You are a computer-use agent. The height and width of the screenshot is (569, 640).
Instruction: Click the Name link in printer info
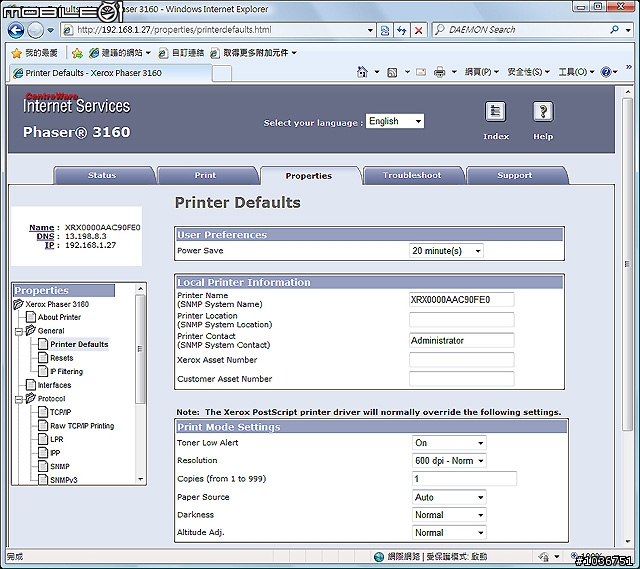[x=41, y=227]
